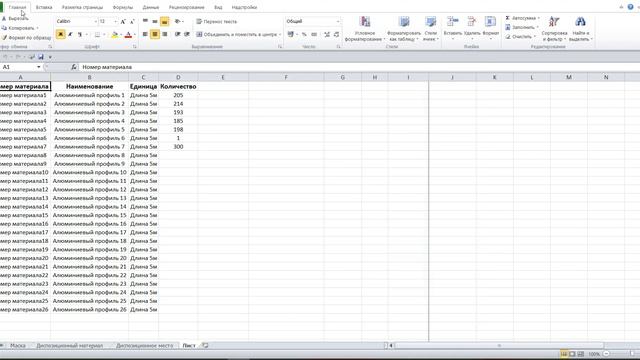This screenshot has height=360, width=640.
Task: Toggle Italic formatting
Action: pyautogui.click(x=70, y=35)
